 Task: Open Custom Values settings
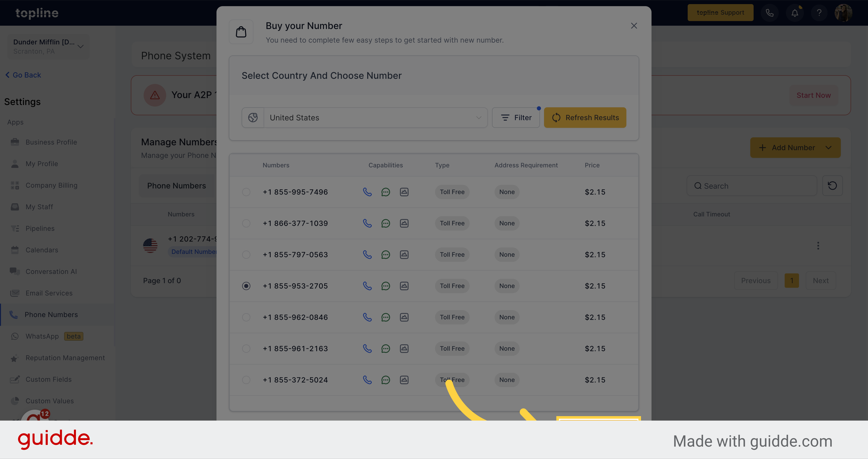[50, 401]
